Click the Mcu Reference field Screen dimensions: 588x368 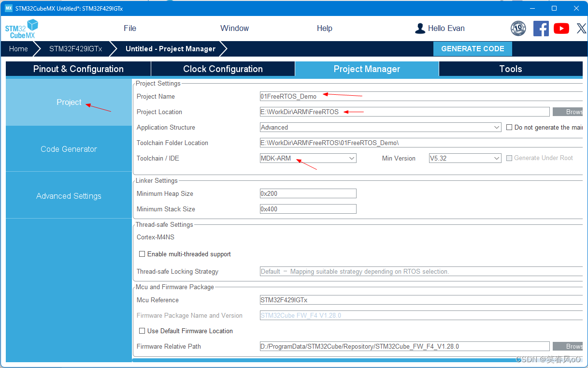(x=421, y=300)
